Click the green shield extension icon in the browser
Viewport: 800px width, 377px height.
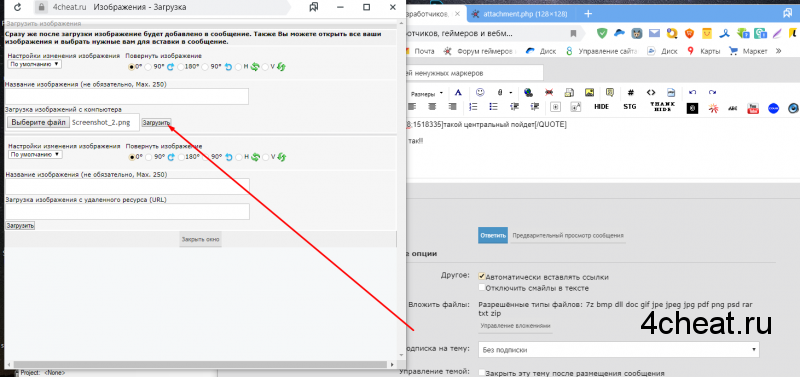603,33
